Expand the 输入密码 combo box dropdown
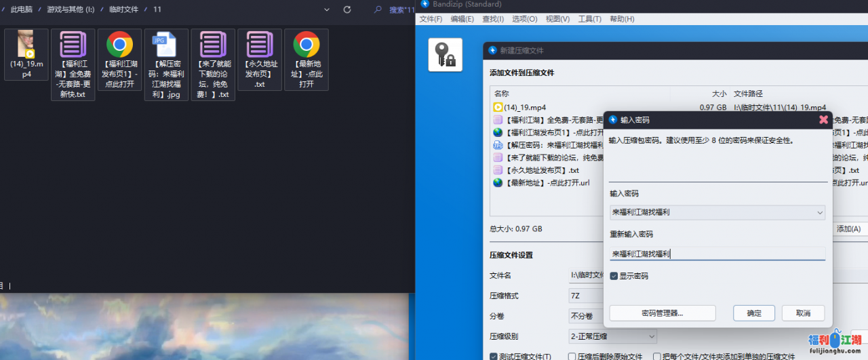The height and width of the screenshot is (360, 868). coord(820,212)
